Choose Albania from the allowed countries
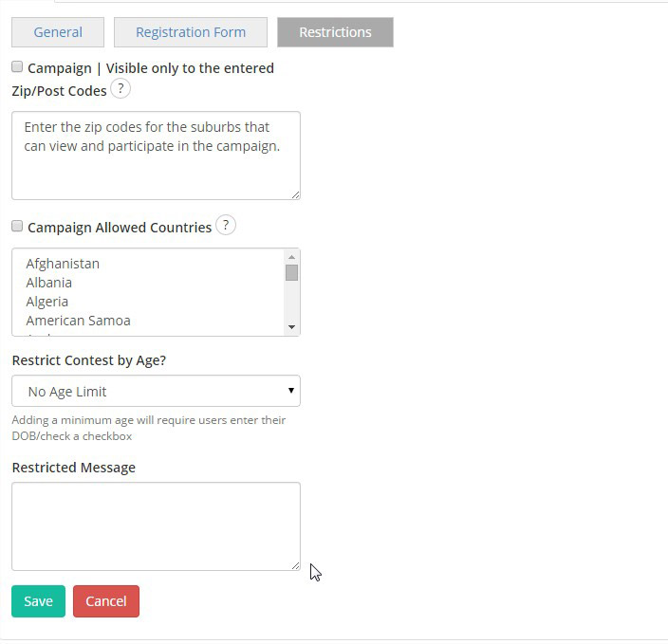Viewport: 668px width, 644px height. [x=49, y=283]
